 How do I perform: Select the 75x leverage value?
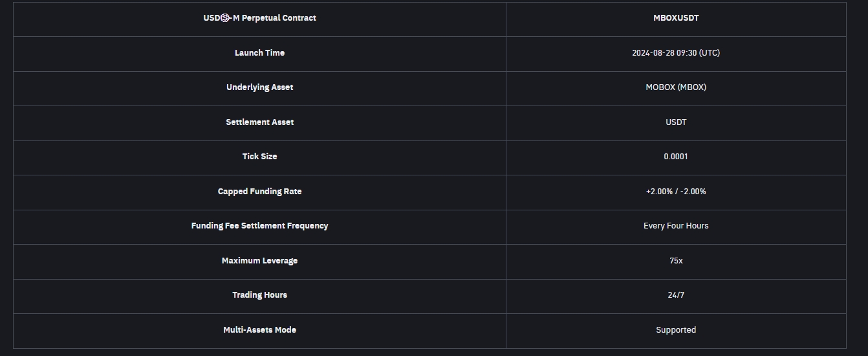click(676, 261)
